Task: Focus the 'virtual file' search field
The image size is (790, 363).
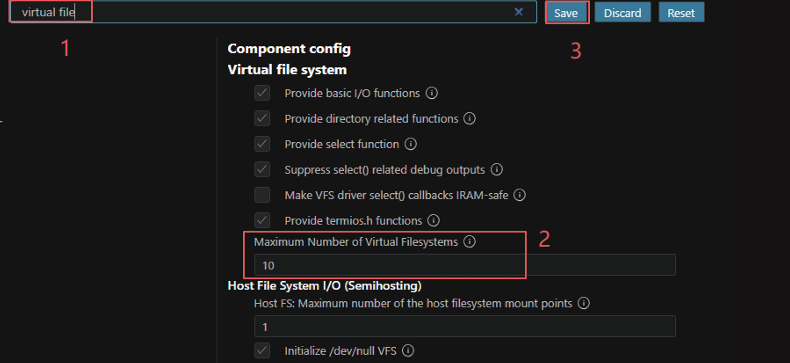Action: point(272,12)
